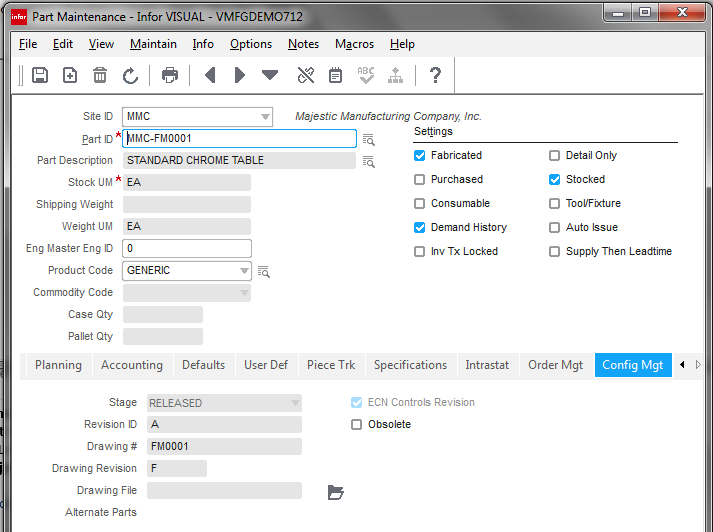Go to previous record arrow
713x532 pixels.
(x=210, y=75)
